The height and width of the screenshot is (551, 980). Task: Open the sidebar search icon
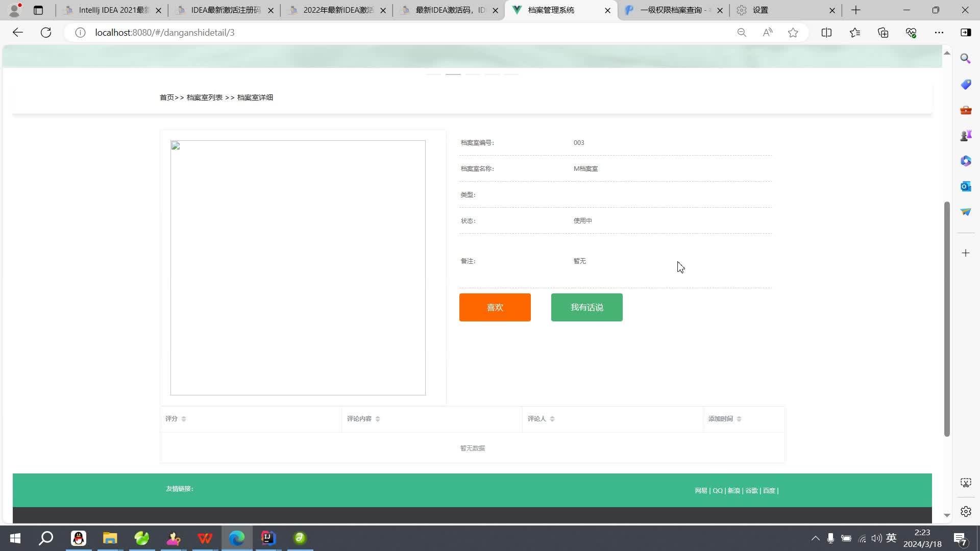tap(965, 59)
